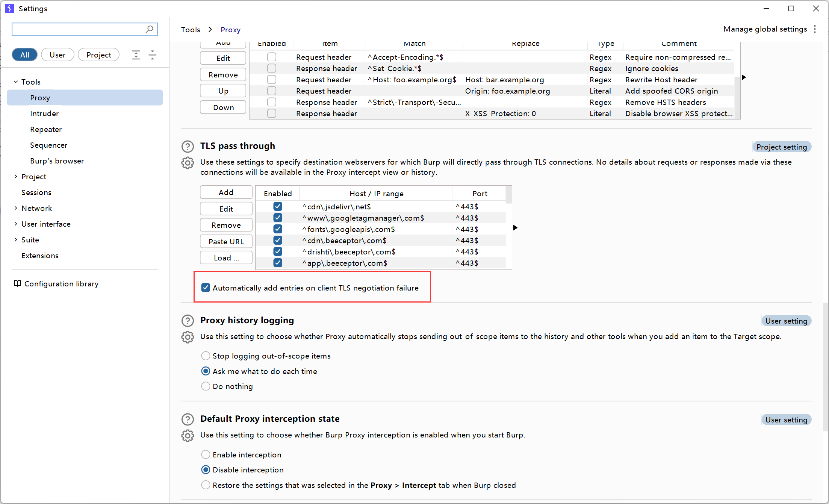Select the Do nothing radio option
Screen dimensions: 829x504
click(x=206, y=386)
